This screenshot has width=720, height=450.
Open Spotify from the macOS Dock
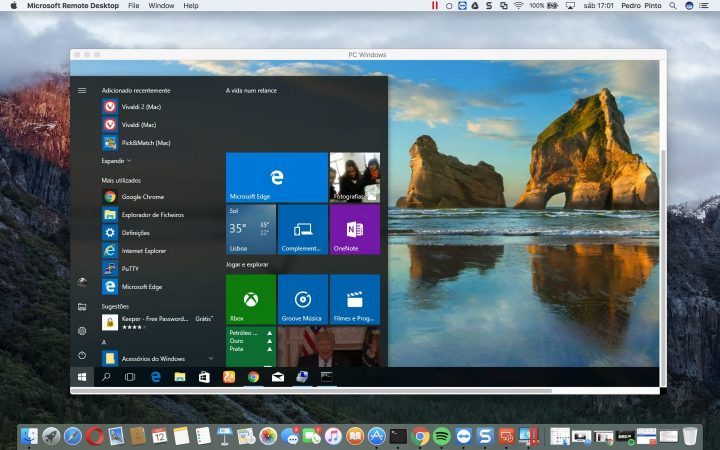[441, 436]
